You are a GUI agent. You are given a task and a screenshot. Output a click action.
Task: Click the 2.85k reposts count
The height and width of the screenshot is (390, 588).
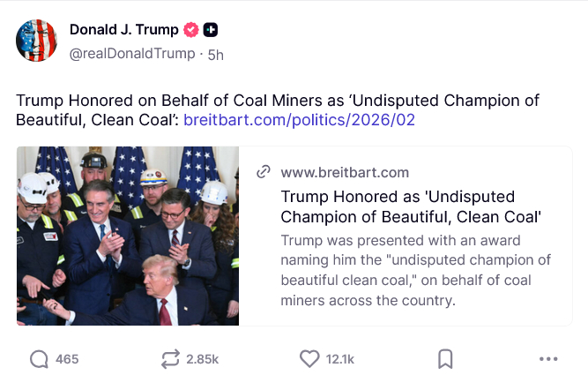point(202,359)
